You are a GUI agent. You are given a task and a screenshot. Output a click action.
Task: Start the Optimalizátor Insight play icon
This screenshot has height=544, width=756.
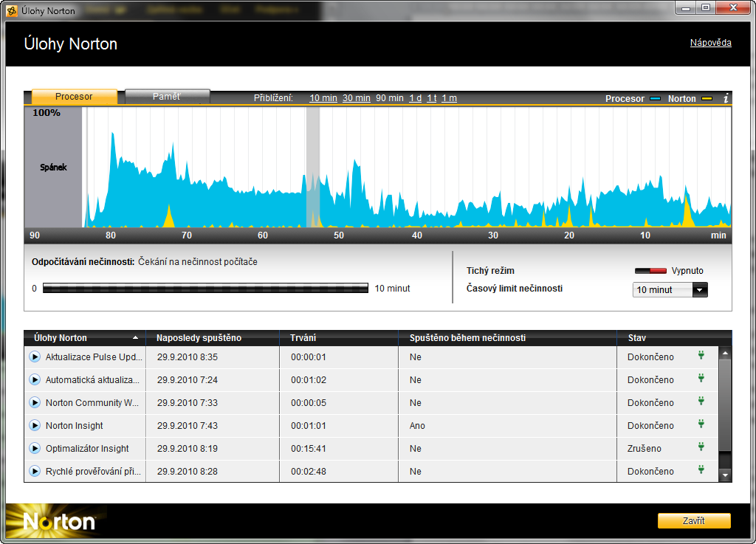(x=35, y=448)
